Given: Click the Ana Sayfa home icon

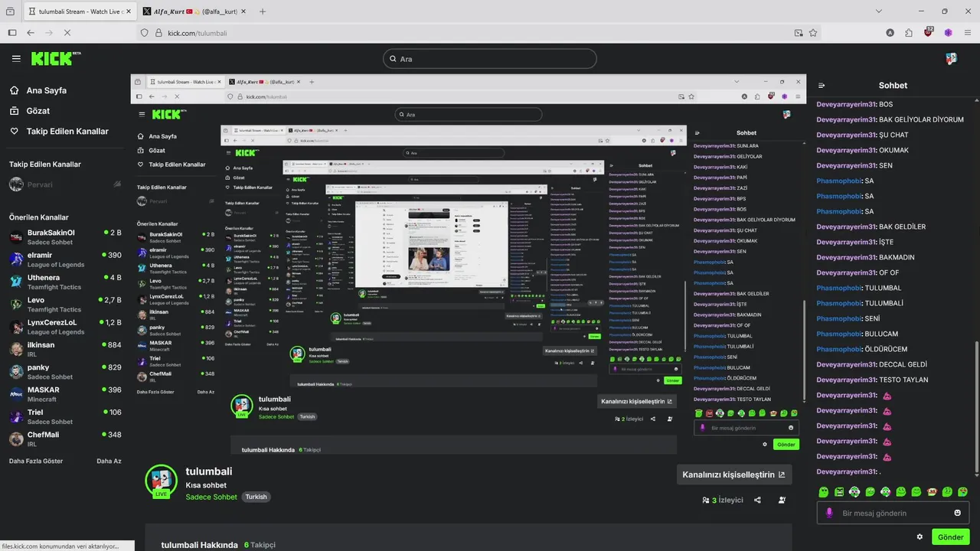Looking at the screenshot, I should (15, 90).
